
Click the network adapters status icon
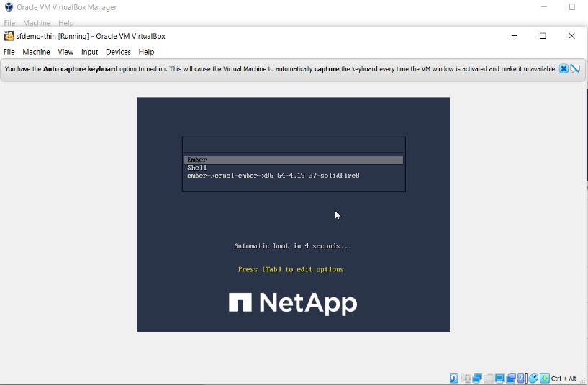(x=477, y=379)
